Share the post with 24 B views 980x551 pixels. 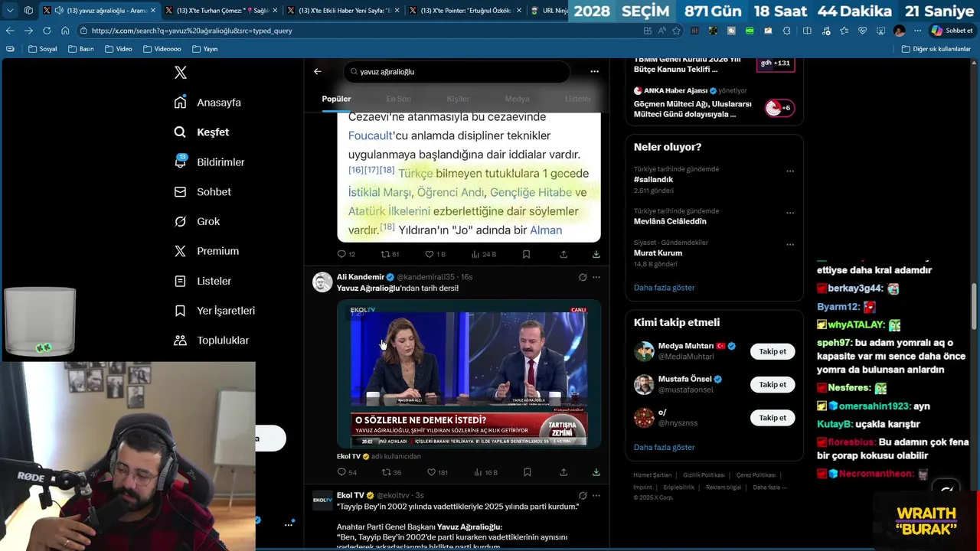[x=563, y=254]
